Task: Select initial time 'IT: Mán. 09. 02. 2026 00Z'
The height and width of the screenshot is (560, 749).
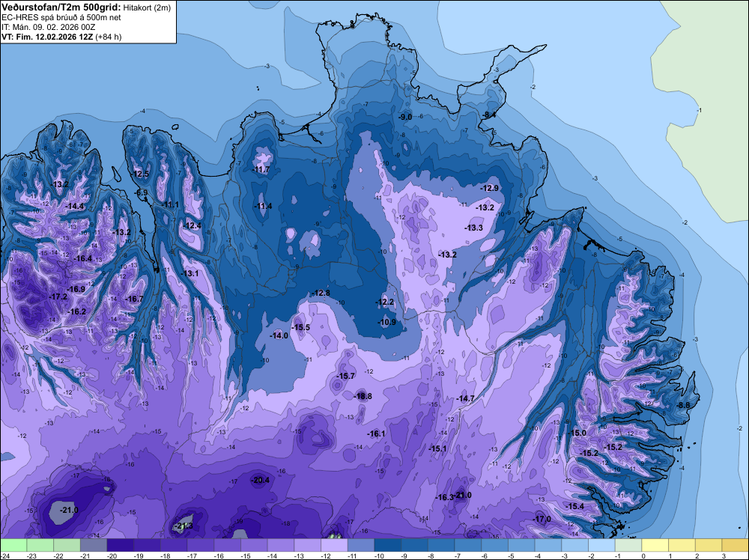Action: point(48,27)
